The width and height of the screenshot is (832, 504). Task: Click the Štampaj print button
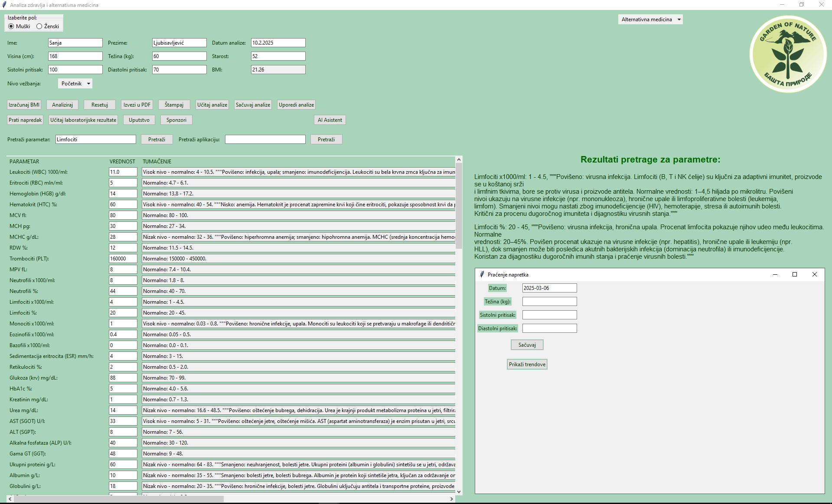[x=174, y=105]
